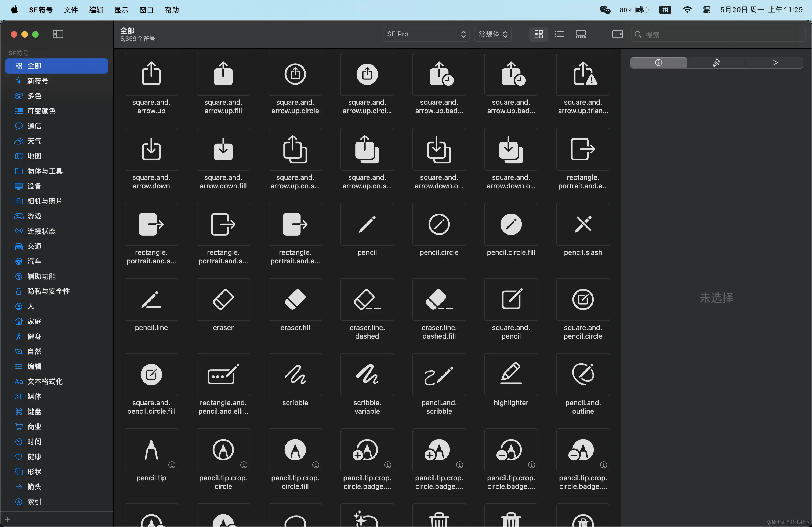The height and width of the screenshot is (527, 812).
Task: Select the pencil.circle.fill symbol
Action: 511,224
